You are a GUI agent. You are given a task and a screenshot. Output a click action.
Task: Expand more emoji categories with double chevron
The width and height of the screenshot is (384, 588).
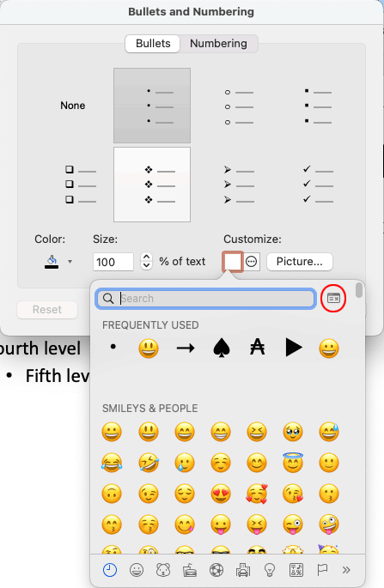346,570
